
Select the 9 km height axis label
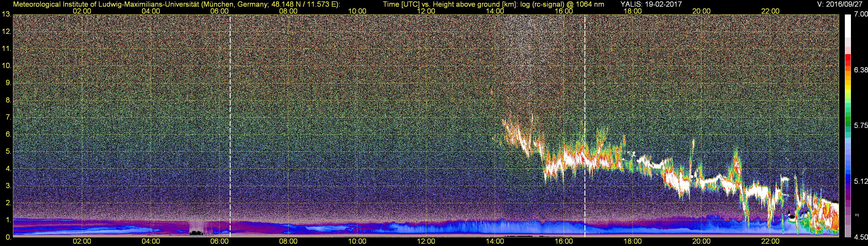point(9,83)
